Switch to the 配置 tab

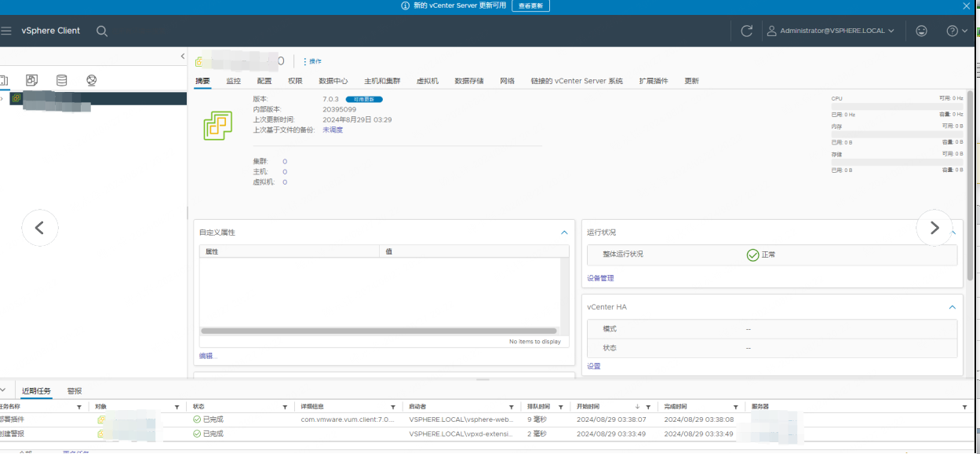tap(264, 81)
